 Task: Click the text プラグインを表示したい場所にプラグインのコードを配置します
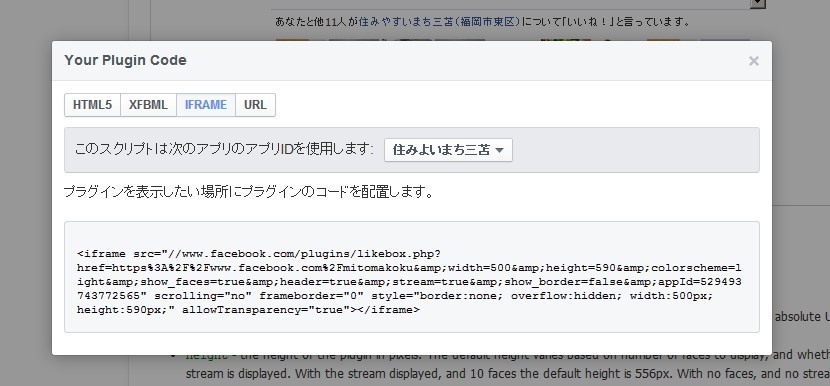click(249, 192)
